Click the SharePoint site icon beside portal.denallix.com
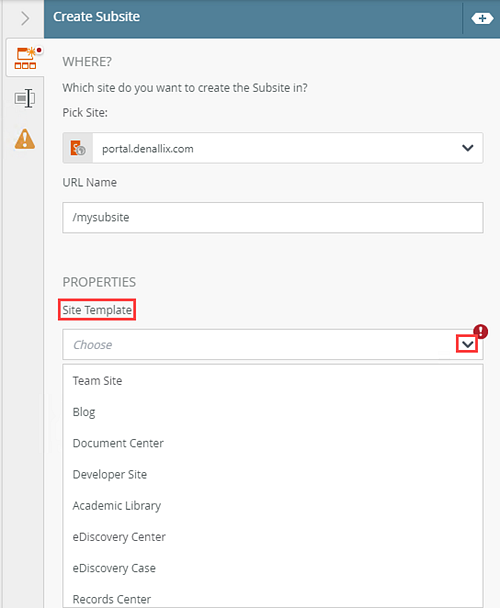 [x=78, y=148]
